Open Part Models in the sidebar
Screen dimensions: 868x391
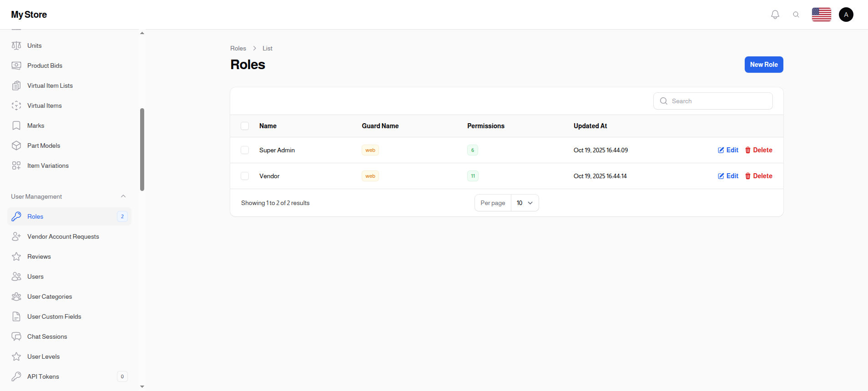(x=69, y=145)
